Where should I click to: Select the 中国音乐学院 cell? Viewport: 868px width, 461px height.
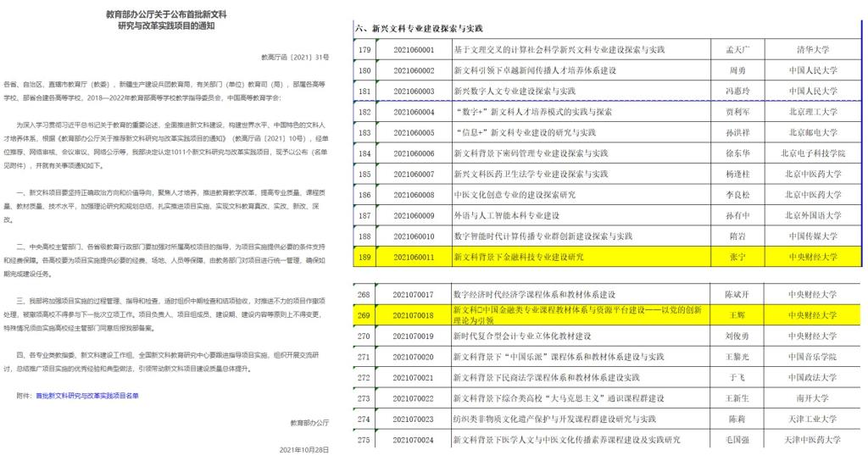[x=812, y=357]
